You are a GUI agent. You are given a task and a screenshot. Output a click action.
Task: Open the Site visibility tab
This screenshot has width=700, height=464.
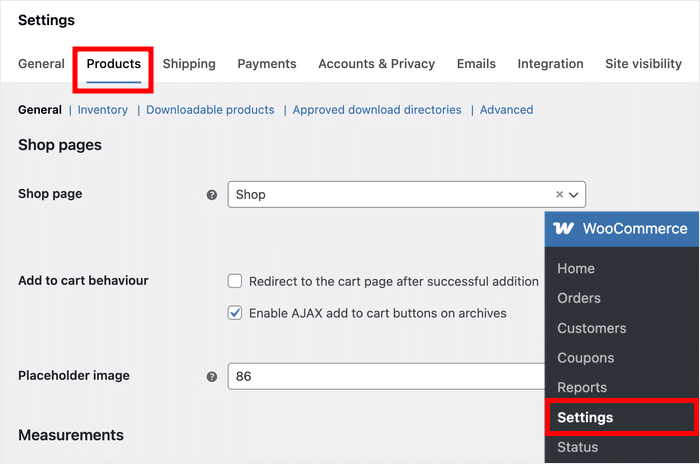pos(643,64)
